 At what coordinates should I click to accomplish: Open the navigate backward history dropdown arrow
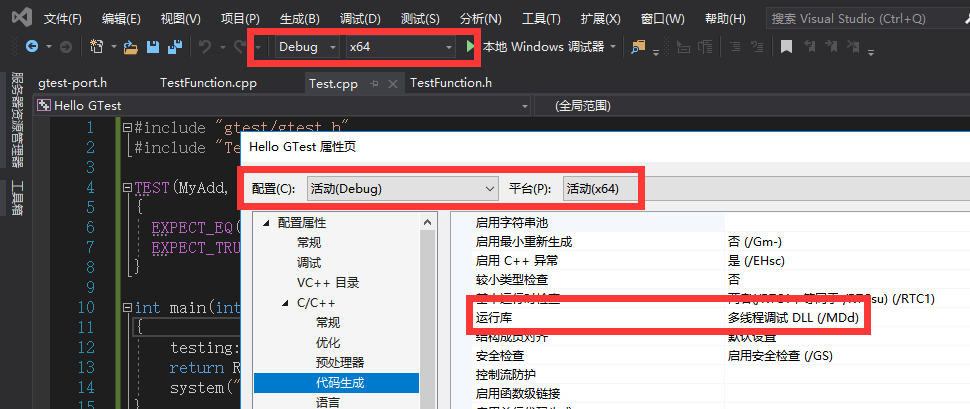point(48,46)
